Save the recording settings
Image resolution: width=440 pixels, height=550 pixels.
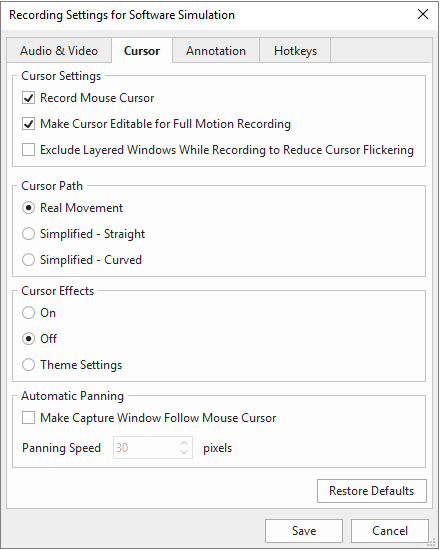pos(304,531)
